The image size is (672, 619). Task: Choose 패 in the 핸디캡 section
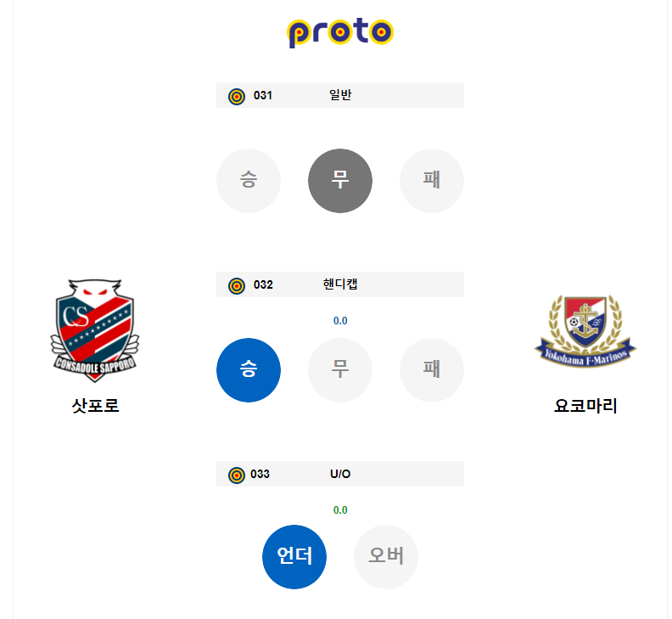[x=432, y=370]
